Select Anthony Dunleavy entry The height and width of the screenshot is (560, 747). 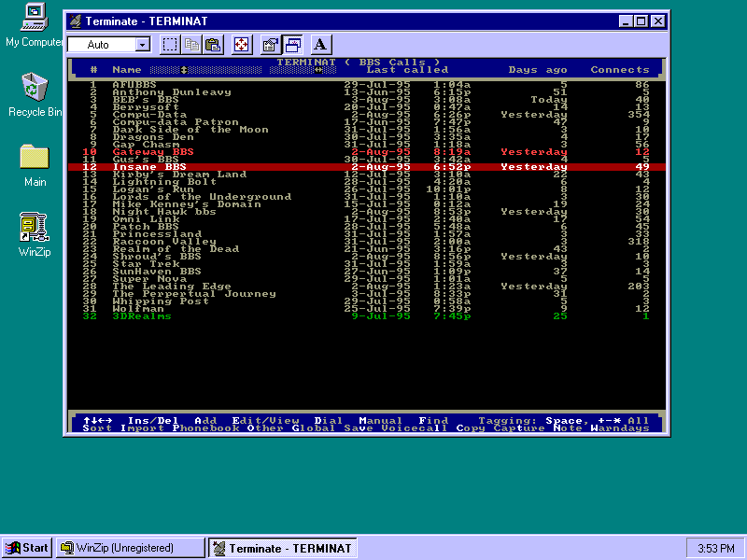(x=367, y=92)
